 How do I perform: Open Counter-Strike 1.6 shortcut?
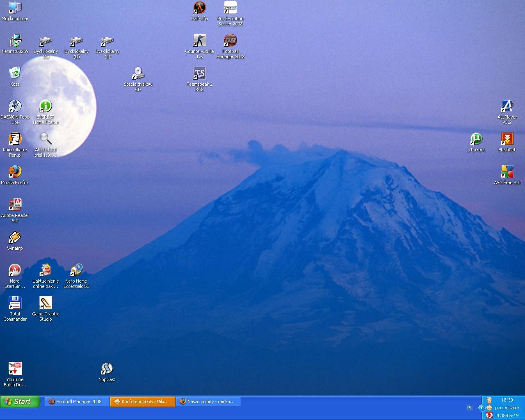pyautogui.click(x=199, y=47)
